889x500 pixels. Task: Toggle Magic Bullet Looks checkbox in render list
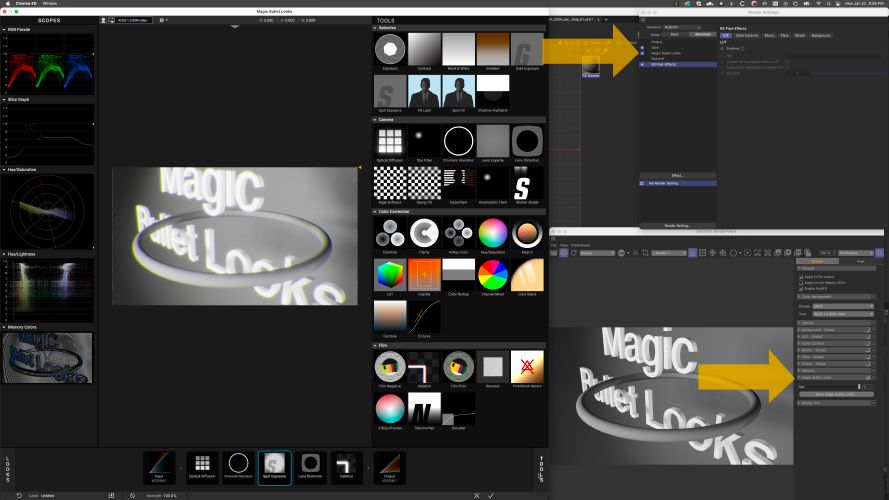coord(642,53)
